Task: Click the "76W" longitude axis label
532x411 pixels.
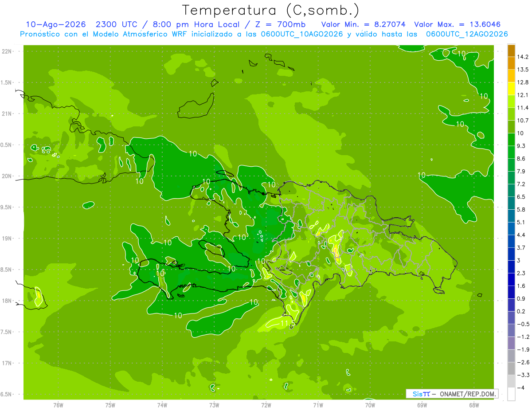Action: 58,405
